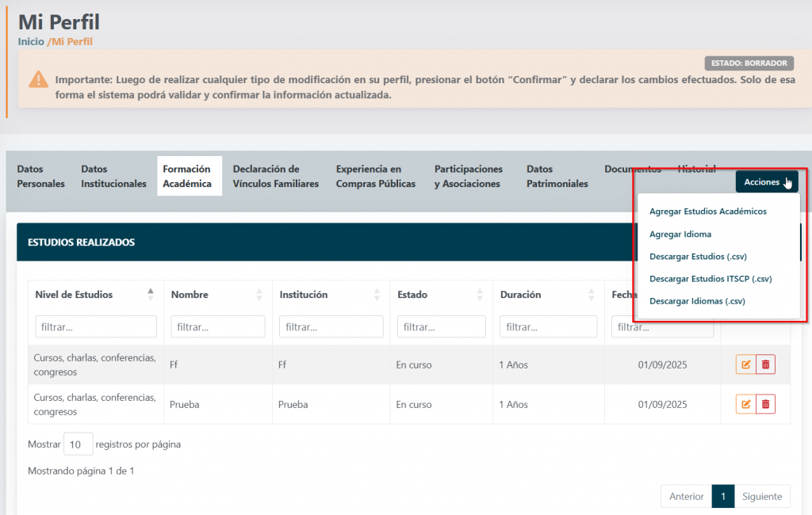Select Descargar Idiomas (.csv)
This screenshot has height=515, width=812.
click(x=697, y=301)
